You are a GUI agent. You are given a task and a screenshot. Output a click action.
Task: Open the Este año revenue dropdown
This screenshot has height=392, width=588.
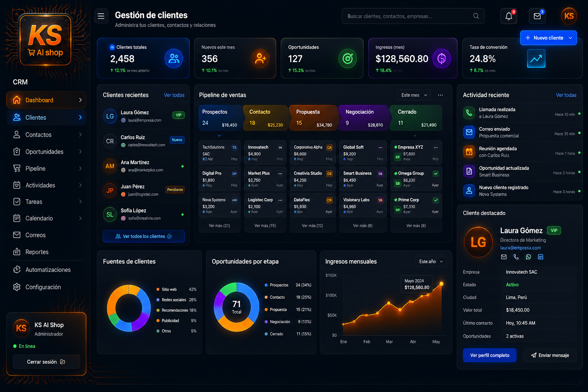[x=431, y=261]
